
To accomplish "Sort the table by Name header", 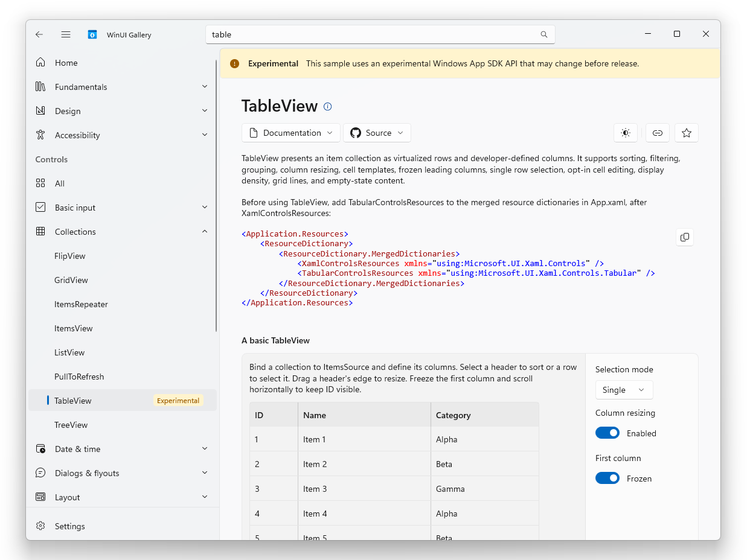I will (x=364, y=415).
